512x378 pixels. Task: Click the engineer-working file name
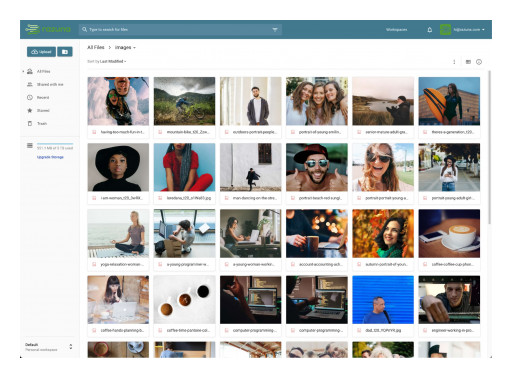click(453, 330)
